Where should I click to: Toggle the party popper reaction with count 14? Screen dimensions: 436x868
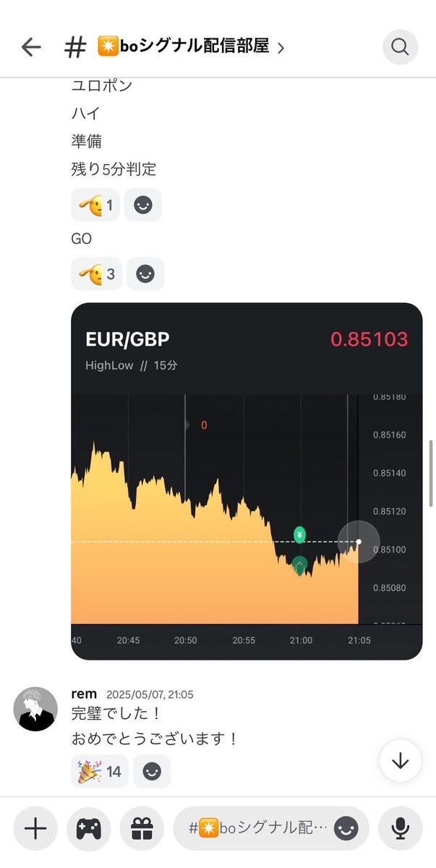[100, 771]
